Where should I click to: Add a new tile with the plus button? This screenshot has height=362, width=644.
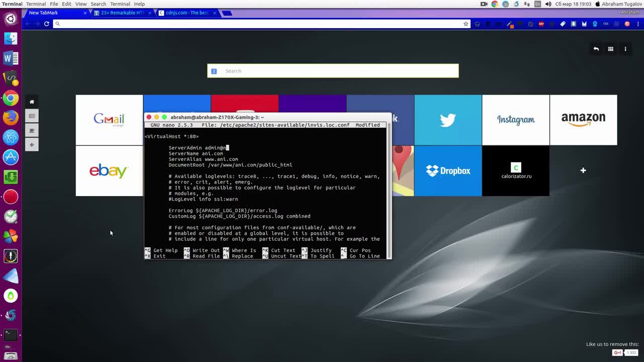click(x=583, y=170)
